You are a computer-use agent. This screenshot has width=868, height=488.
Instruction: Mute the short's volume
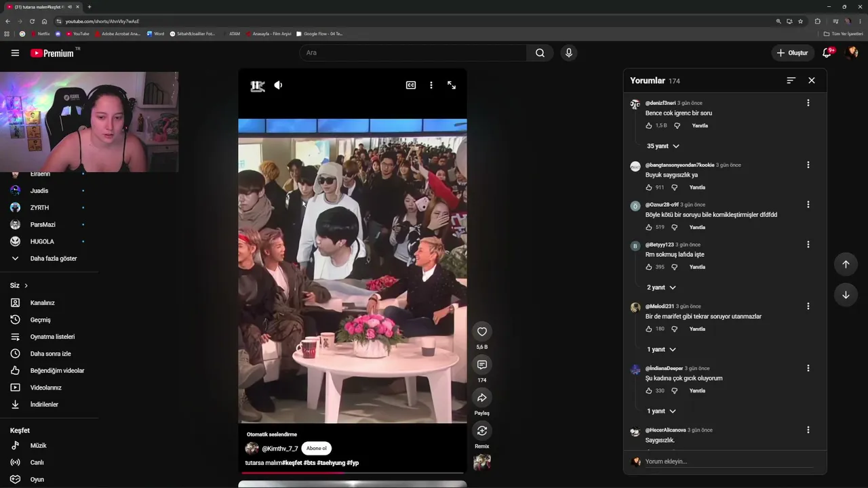point(278,85)
